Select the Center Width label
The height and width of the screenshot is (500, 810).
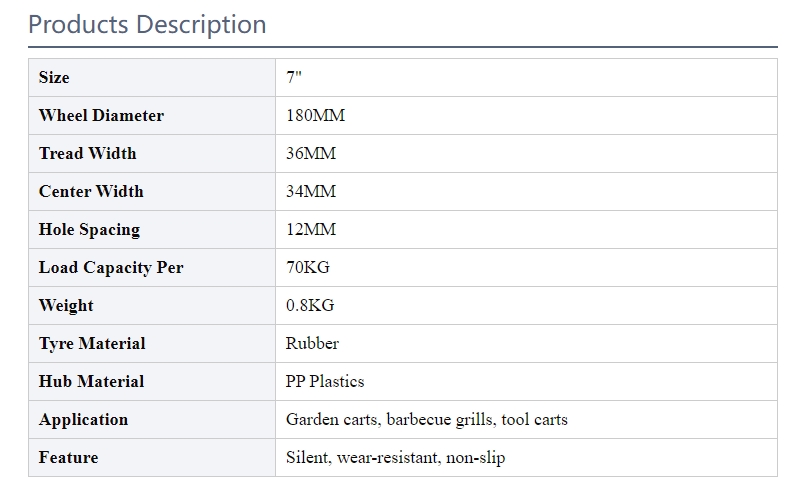tap(91, 192)
